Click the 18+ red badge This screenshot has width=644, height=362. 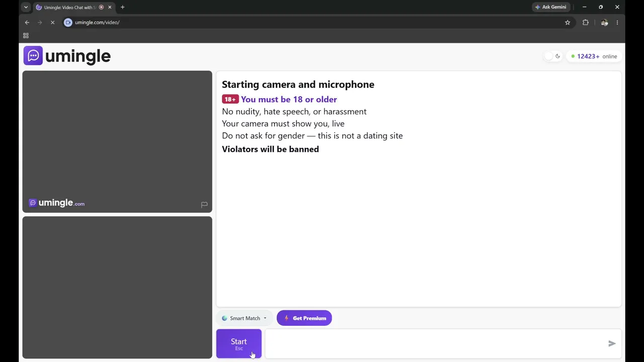click(x=230, y=100)
